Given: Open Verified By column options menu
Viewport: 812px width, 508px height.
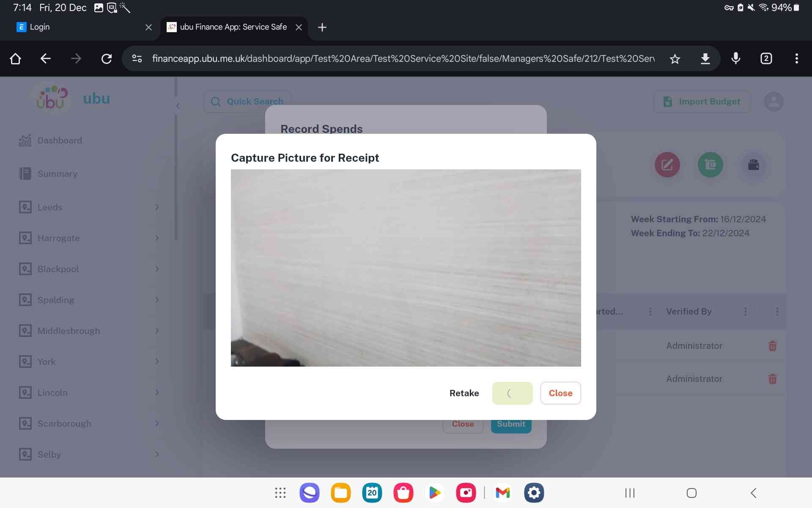Looking at the screenshot, I should point(745,312).
